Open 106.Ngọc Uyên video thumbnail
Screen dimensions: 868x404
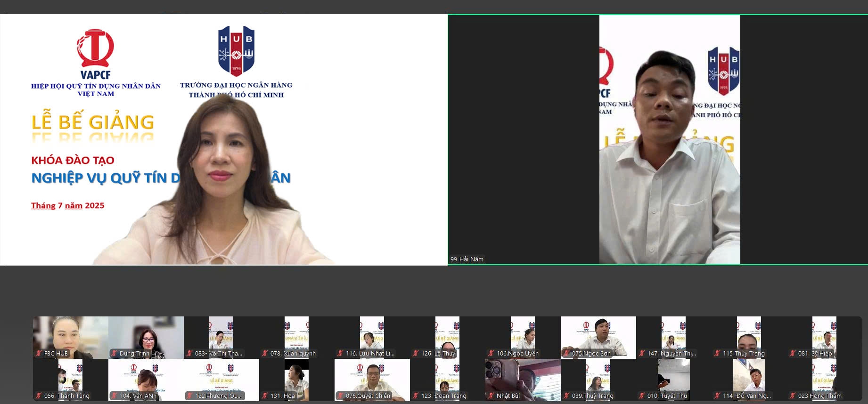[523, 338]
